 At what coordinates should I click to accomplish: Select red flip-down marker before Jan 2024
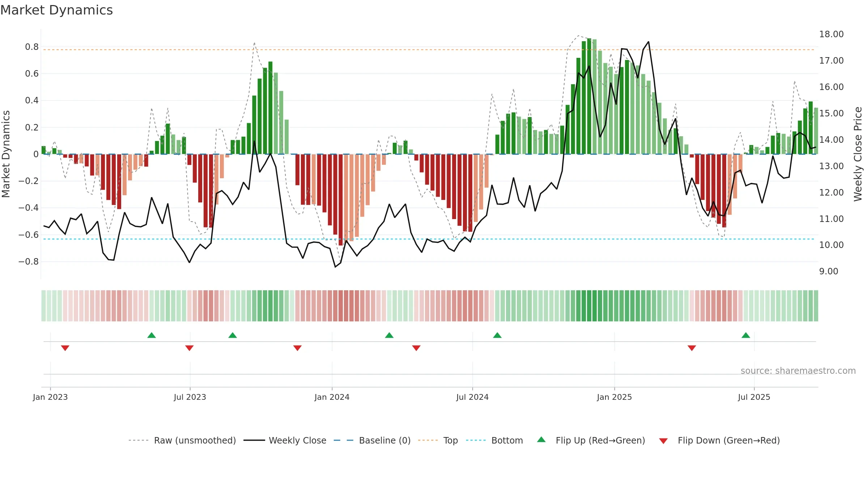click(x=297, y=348)
